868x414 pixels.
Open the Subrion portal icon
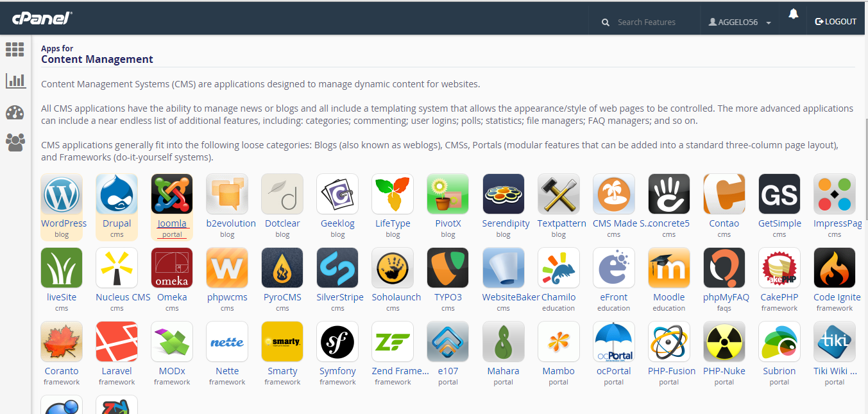(x=779, y=341)
